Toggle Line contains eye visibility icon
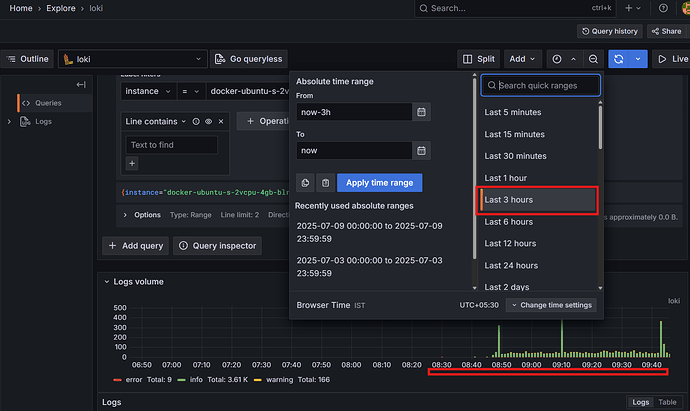The height and width of the screenshot is (411, 690). [209, 121]
